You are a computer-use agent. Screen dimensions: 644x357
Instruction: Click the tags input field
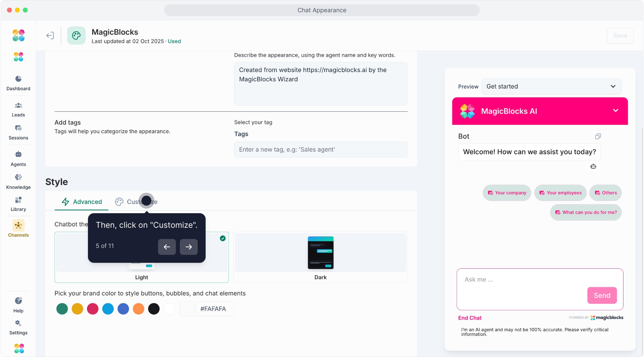pos(320,150)
